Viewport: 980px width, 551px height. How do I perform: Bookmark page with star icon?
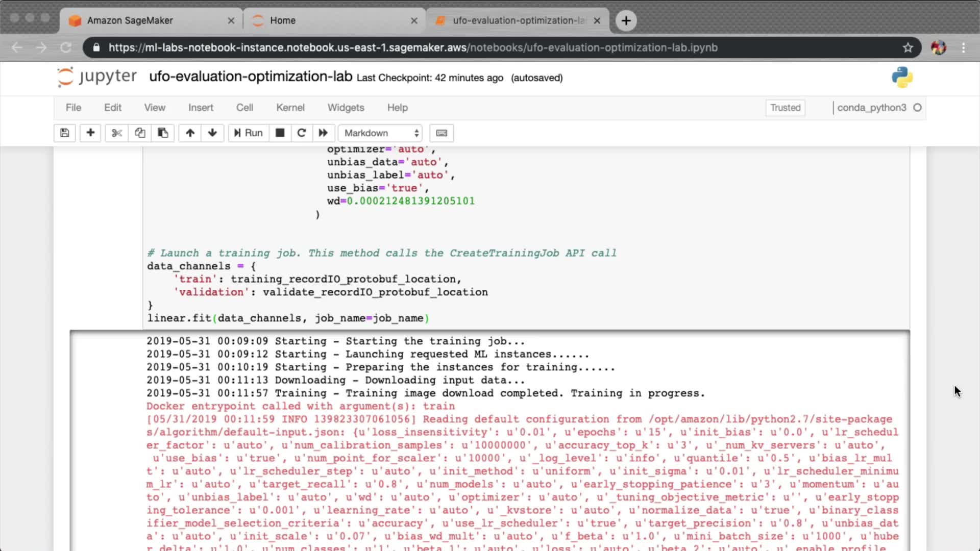pos(908,47)
